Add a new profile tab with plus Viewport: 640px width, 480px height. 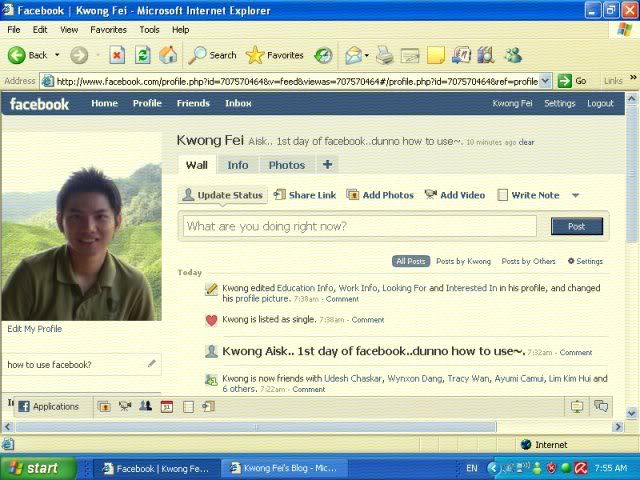(327, 164)
